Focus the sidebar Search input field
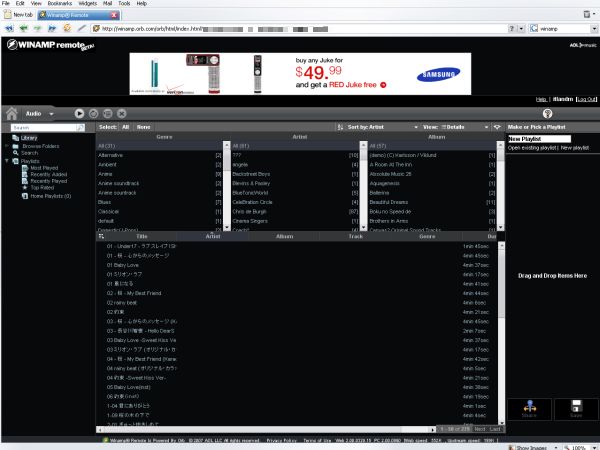Screen dimensions: 600x450 coord(44,127)
